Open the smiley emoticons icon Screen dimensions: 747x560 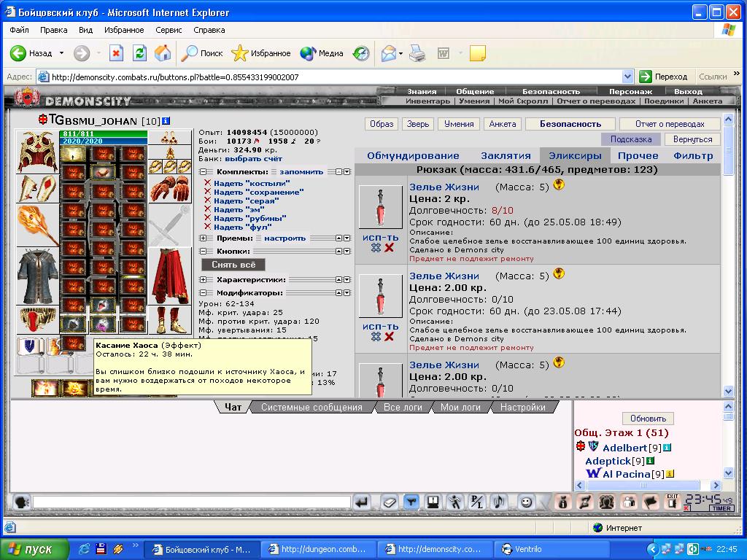526,502
